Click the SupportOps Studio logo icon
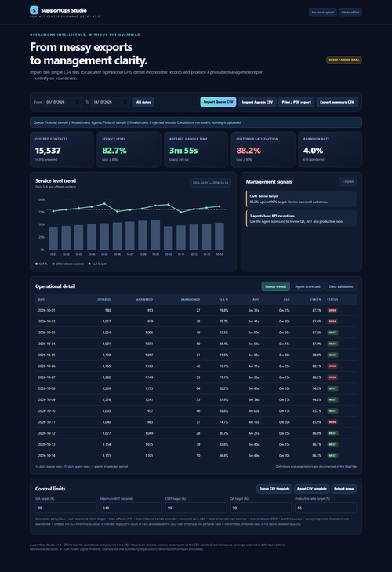Viewport: 392px width, 572px height. point(34,10)
